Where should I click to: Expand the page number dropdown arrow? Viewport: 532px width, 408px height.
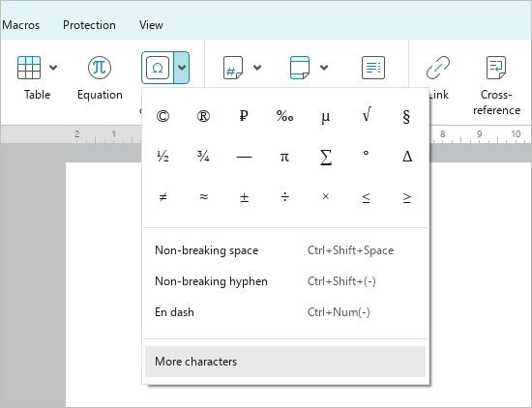click(257, 68)
